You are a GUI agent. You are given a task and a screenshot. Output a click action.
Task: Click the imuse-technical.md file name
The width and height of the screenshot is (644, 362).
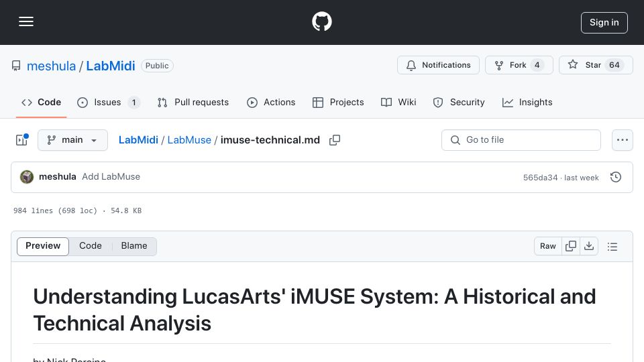tap(270, 140)
